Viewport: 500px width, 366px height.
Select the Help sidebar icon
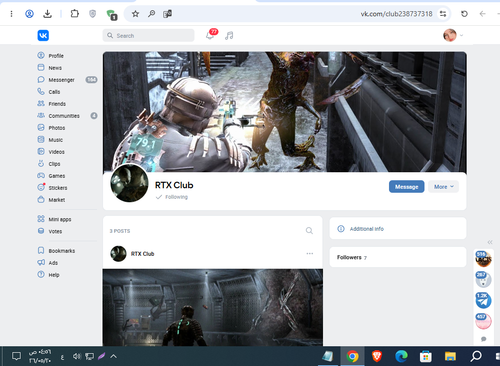tap(41, 274)
